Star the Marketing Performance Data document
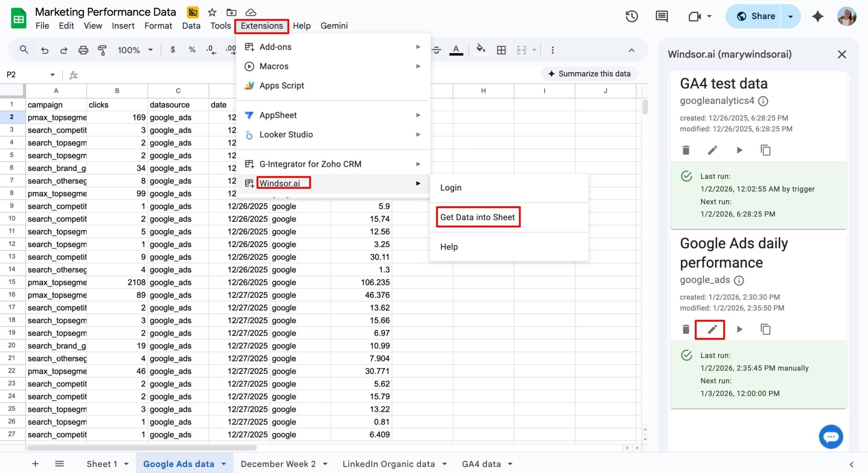Screen dimensions: 868x473 pyautogui.click(x=212, y=12)
